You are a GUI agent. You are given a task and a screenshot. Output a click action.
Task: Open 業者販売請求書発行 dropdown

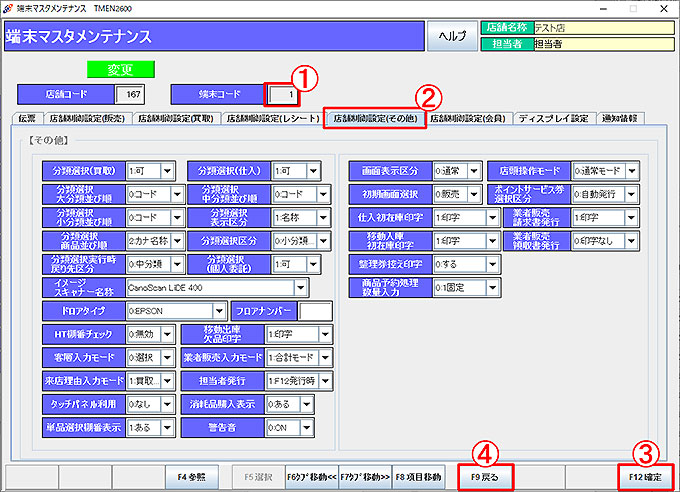[x=631, y=218]
